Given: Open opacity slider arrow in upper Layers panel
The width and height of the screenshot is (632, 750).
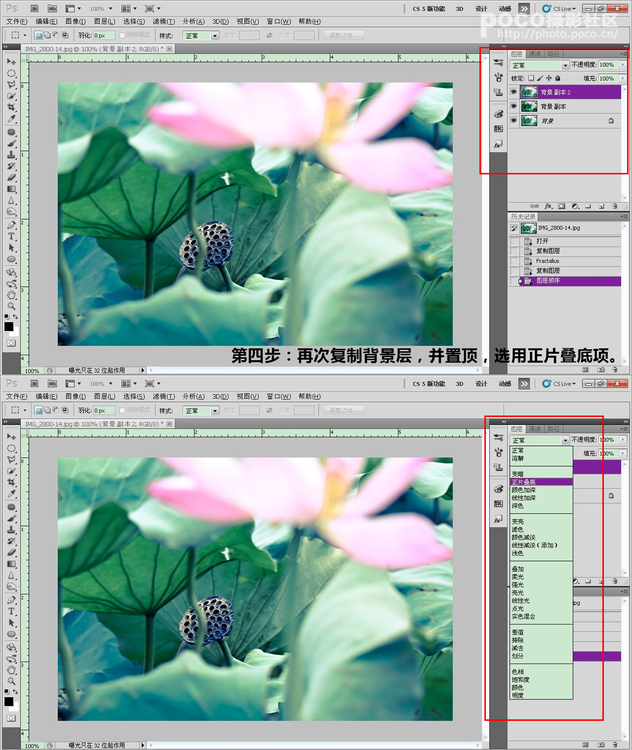Looking at the screenshot, I should pos(622,65).
